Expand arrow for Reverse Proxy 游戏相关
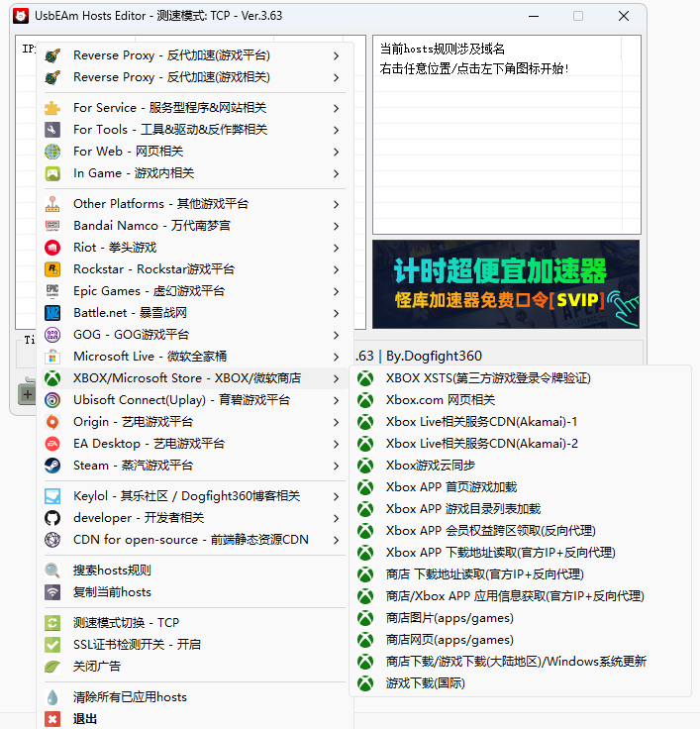The height and width of the screenshot is (729, 700). coord(336,77)
